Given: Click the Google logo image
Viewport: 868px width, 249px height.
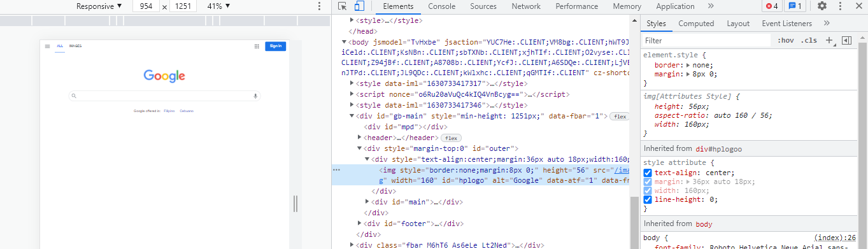Looking at the screenshot, I should tap(164, 76).
